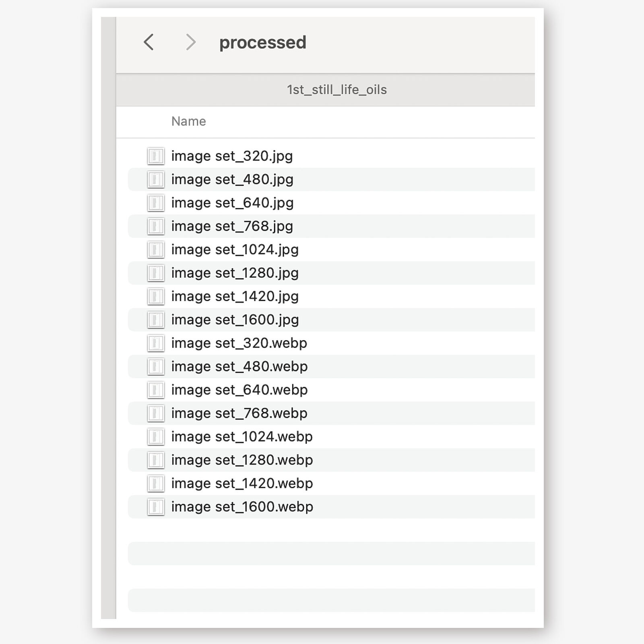Click the processed folder title
The width and height of the screenshot is (644, 644).
click(x=262, y=42)
